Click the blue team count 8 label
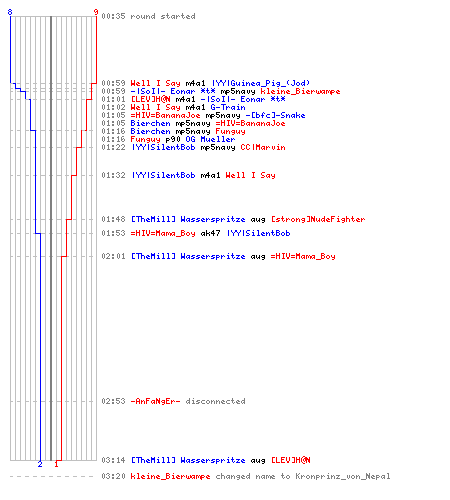 tap(10, 12)
